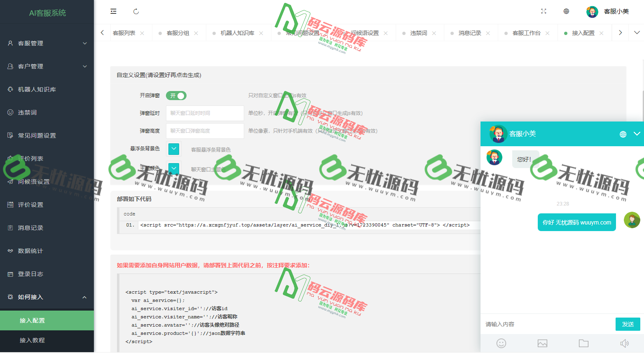Click the collapse sidebar icon
The height and width of the screenshot is (353, 644).
click(x=113, y=11)
